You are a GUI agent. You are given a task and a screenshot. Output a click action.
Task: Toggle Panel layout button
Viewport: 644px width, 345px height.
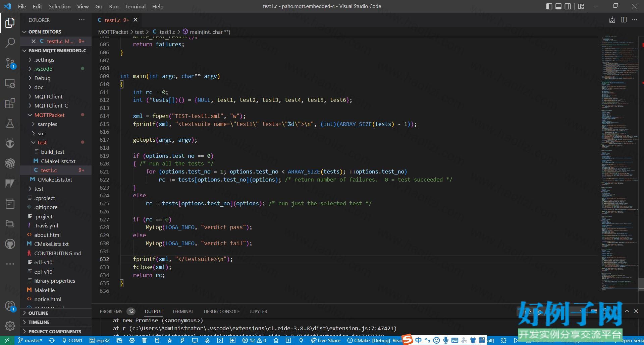tap(558, 6)
